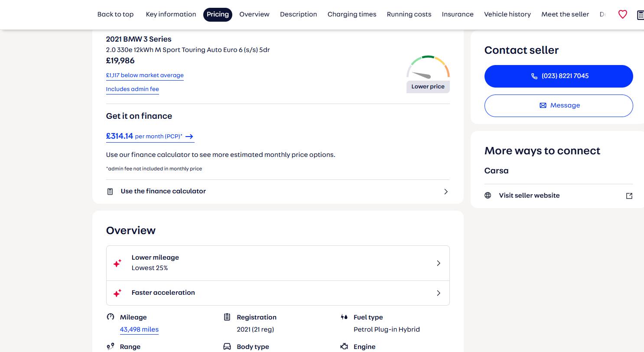Image resolution: width=644 pixels, height=352 pixels.
Task: Expand the Faster acceleration row chevron
Action: 439,293
